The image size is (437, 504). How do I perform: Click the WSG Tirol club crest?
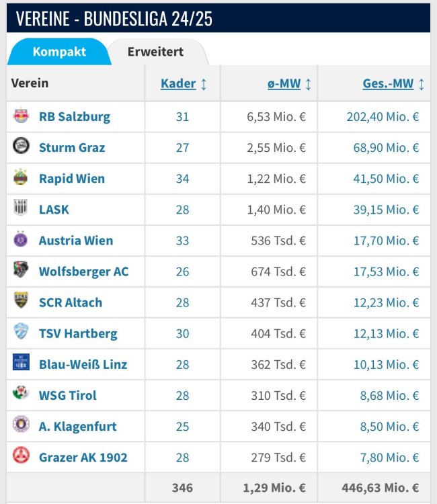pos(21,394)
